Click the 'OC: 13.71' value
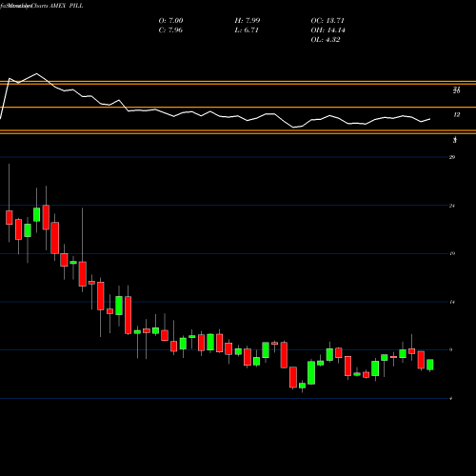The height and width of the screenshot is (476, 476). point(327,21)
